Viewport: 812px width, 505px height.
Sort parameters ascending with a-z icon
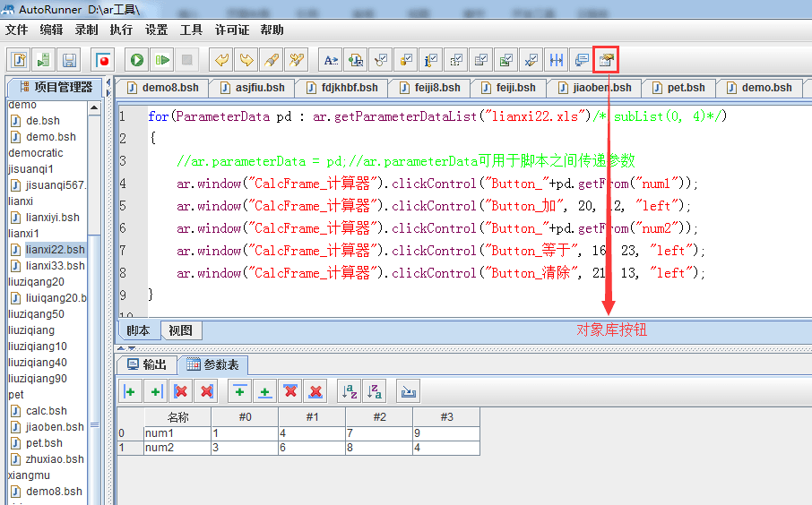point(349,391)
